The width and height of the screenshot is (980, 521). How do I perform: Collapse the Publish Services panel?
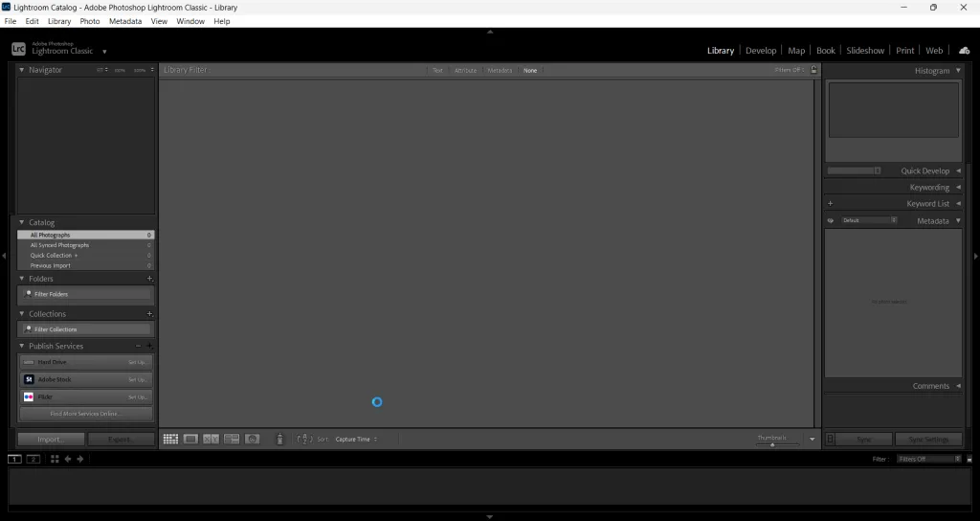(22, 346)
